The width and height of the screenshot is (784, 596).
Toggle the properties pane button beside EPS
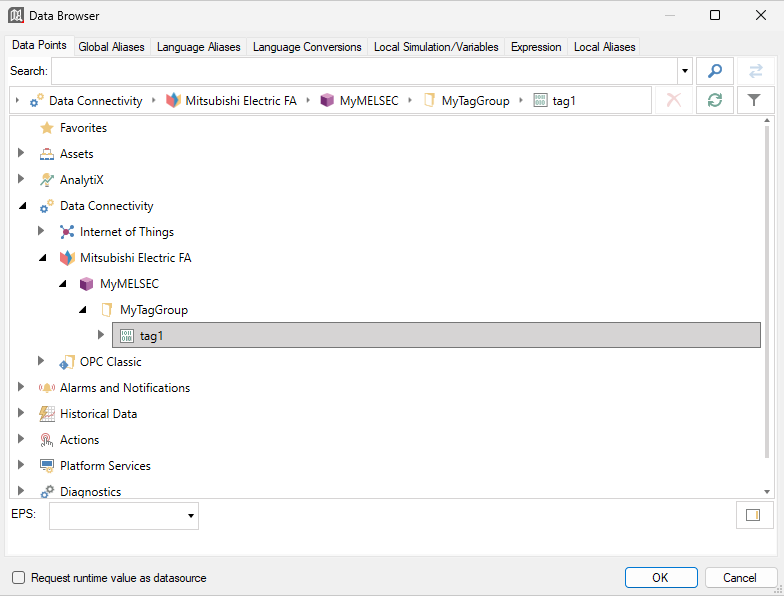click(x=754, y=515)
